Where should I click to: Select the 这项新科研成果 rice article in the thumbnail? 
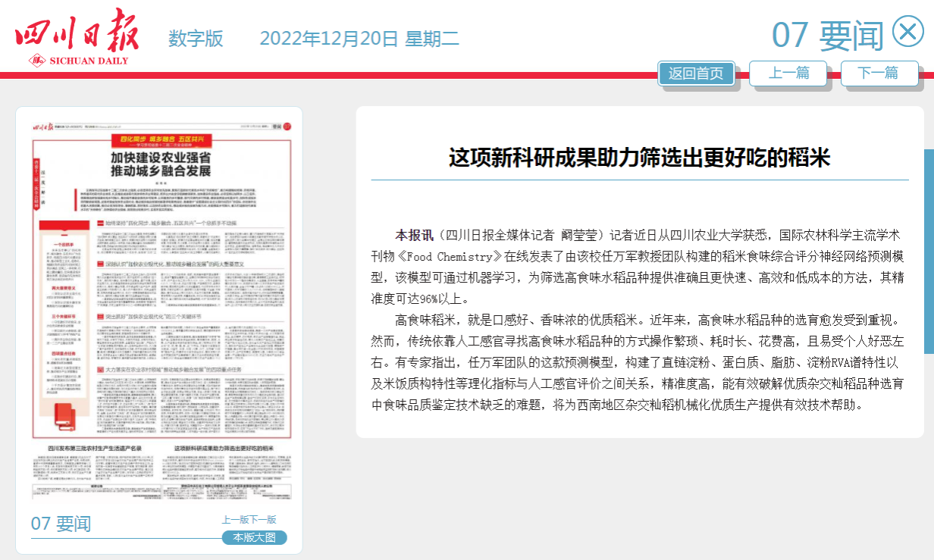[224, 449]
